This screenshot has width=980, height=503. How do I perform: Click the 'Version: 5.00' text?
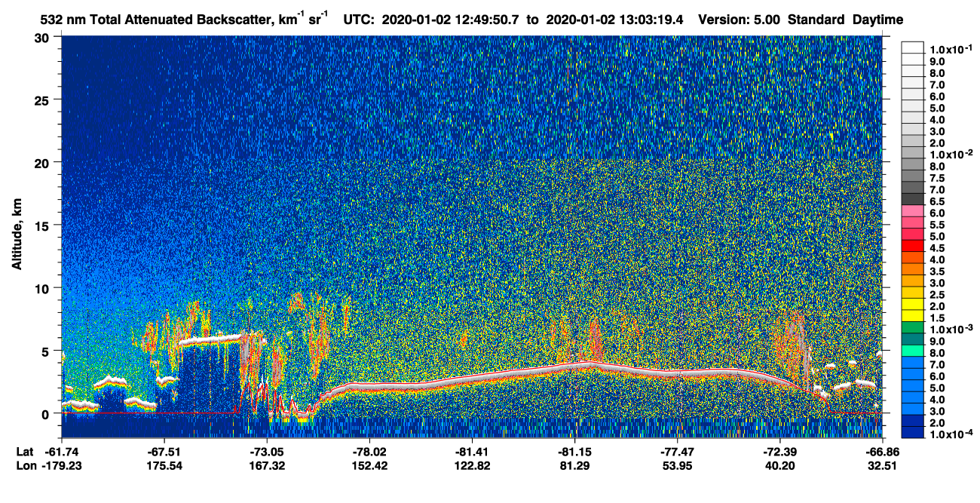[x=740, y=20]
